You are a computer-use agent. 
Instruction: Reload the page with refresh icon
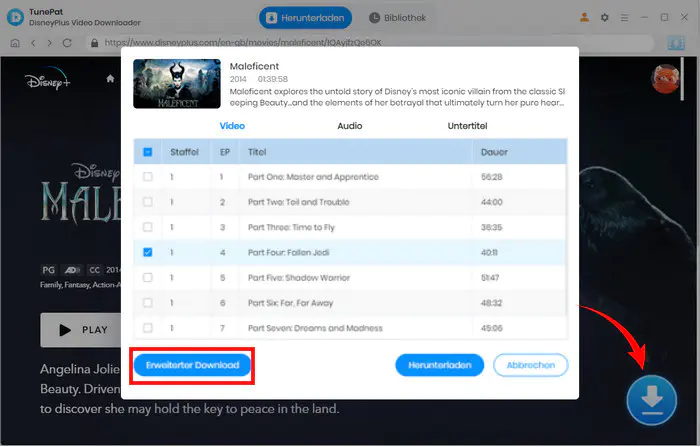coord(67,43)
